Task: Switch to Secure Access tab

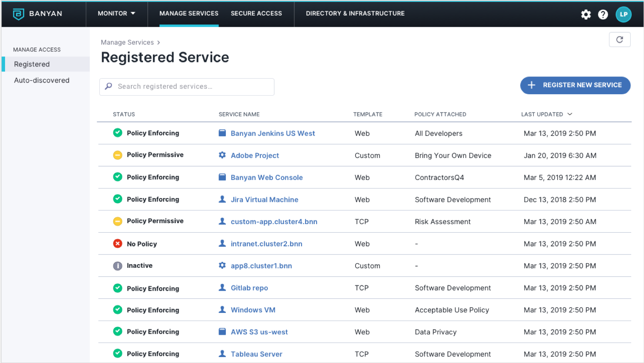Action: [x=256, y=14]
